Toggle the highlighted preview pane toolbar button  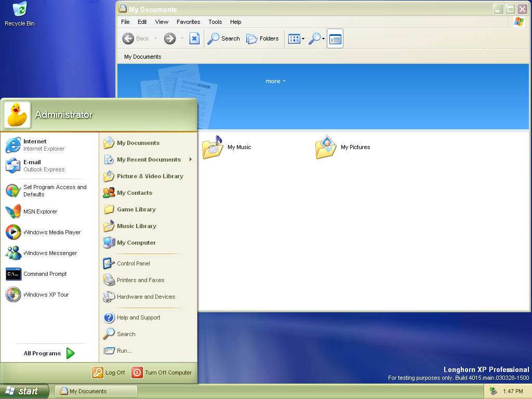[335, 39]
